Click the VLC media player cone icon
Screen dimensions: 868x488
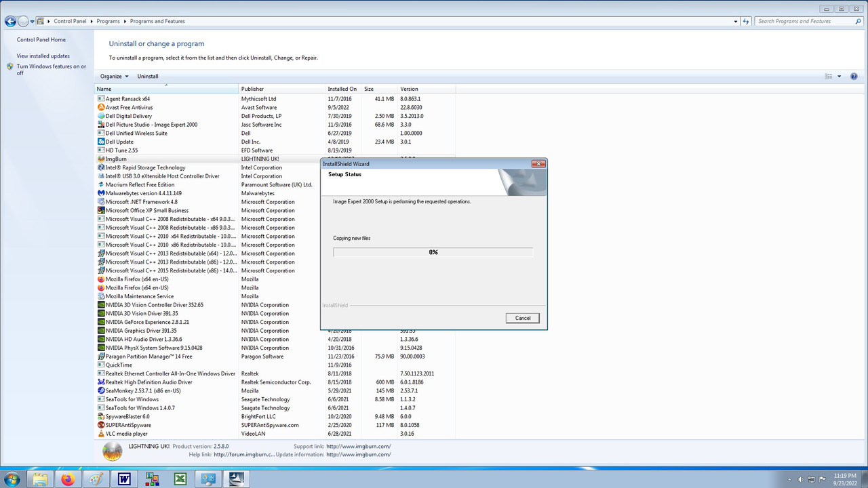101,434
